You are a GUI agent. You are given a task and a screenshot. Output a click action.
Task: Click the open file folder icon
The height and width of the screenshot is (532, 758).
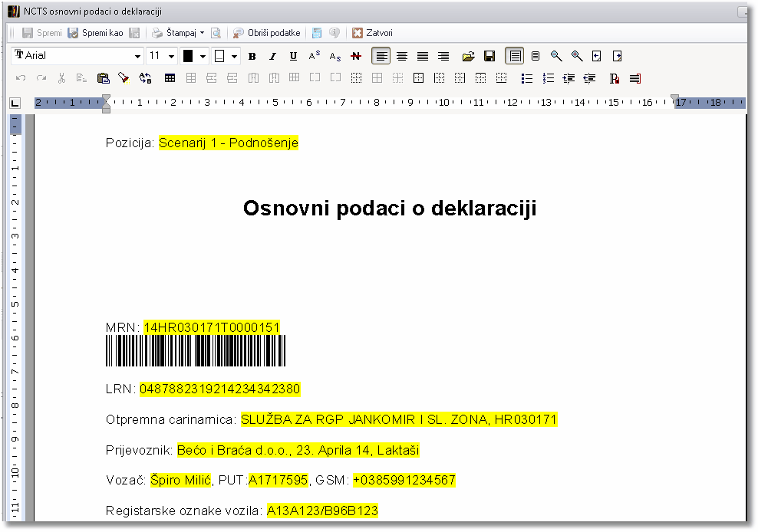coord(468,56)
